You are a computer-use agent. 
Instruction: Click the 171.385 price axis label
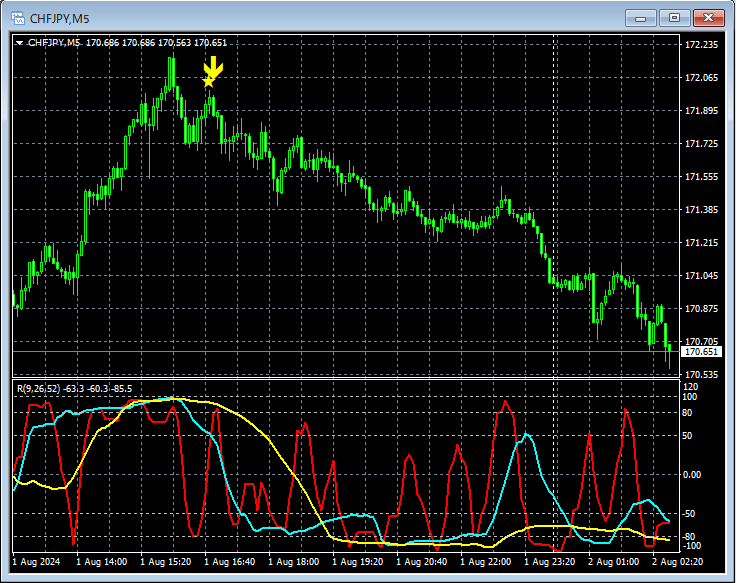coord(701,210)
